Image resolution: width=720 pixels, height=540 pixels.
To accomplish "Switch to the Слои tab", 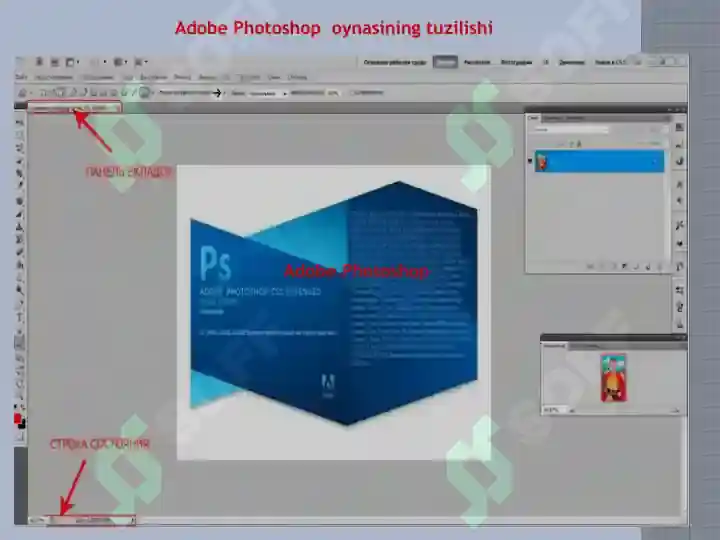I will coord(533,118).
